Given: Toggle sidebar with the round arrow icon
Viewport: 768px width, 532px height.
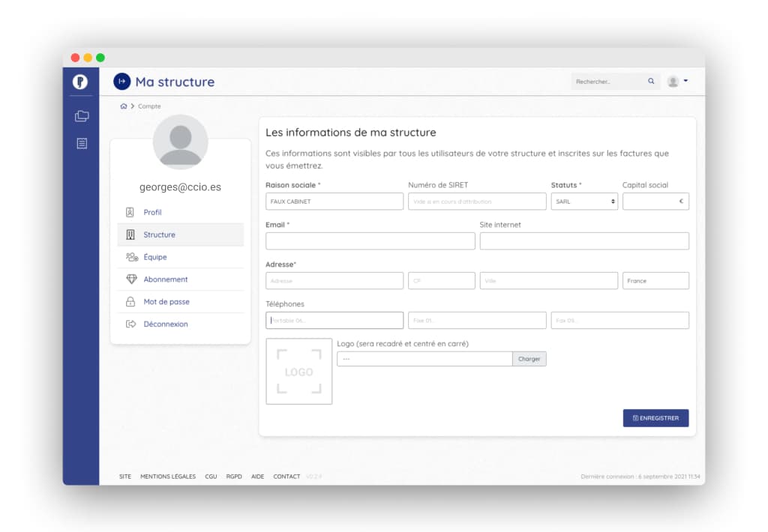Looking at the screenshot, I should pyautogui.click(x=121, y=82).
